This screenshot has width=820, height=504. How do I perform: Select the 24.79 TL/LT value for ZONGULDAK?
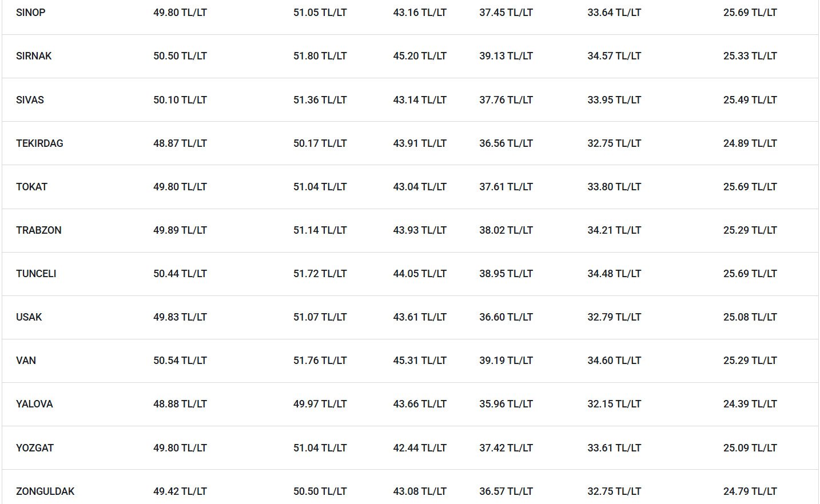(750, 491)
